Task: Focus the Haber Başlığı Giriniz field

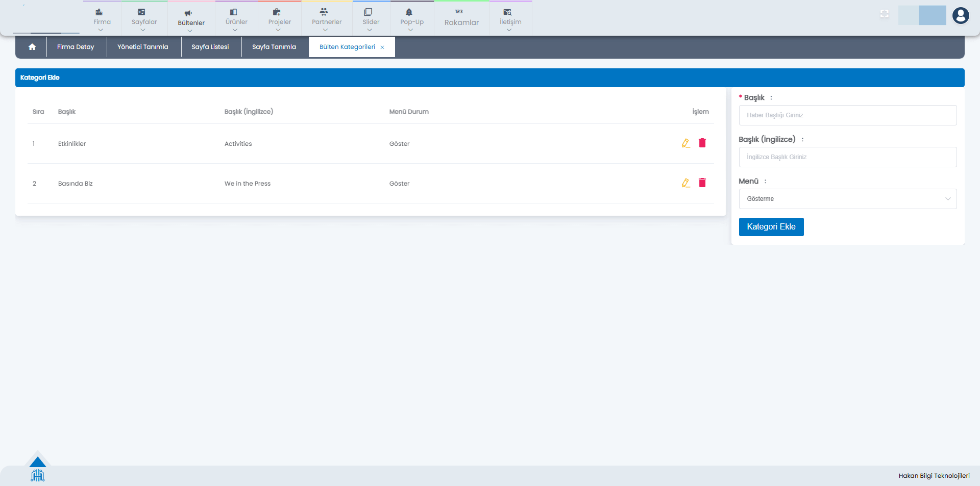Action: click(x=847, y=115)
